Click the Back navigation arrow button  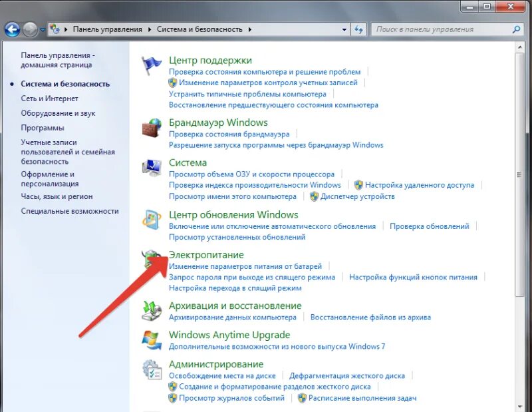pyautogui.click(x=12, y=29)
